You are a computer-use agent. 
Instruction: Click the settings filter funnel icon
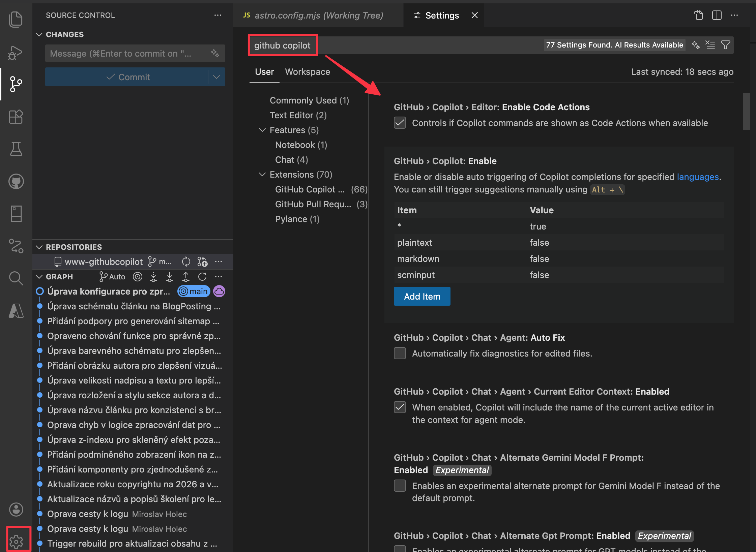(726, 45)
